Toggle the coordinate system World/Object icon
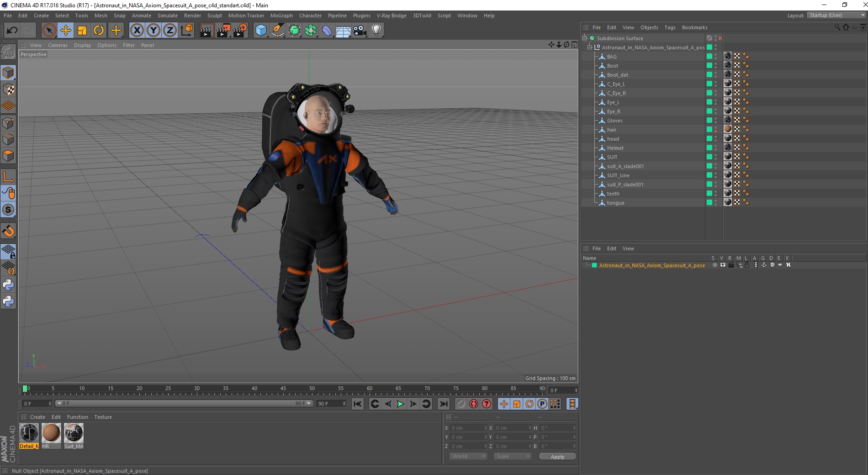 tap(186, 31)
